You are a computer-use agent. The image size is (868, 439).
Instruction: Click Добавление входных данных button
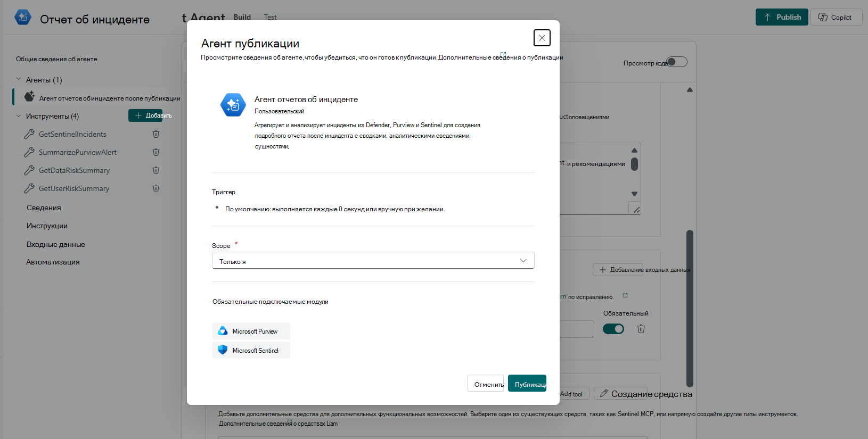[618, 270]
